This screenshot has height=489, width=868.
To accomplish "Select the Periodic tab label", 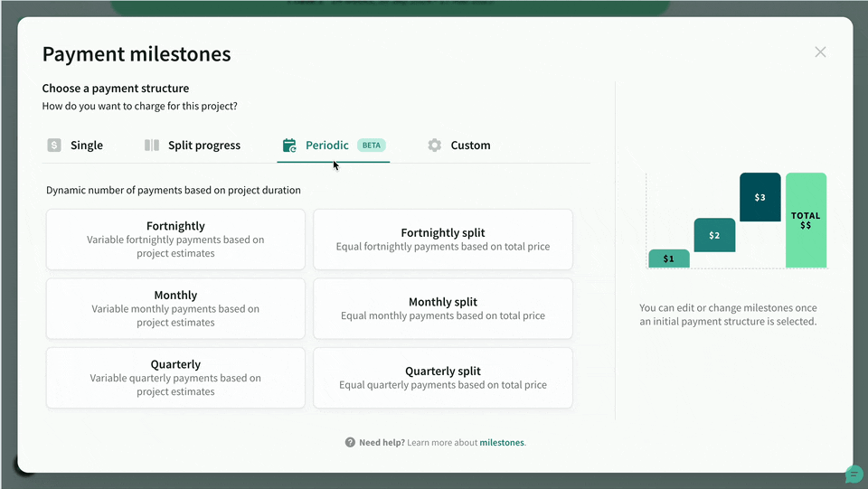I will 327,146.
